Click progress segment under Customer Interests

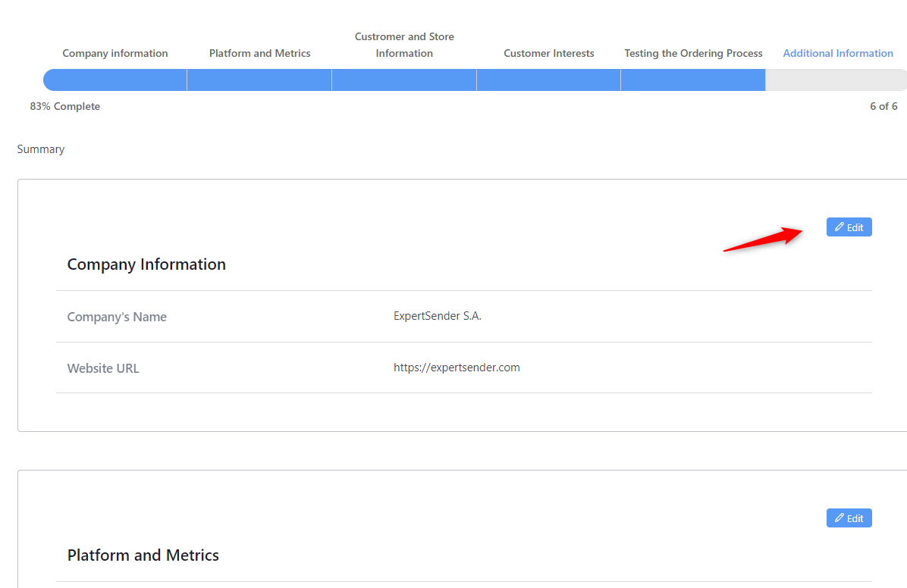coord(548,80)
